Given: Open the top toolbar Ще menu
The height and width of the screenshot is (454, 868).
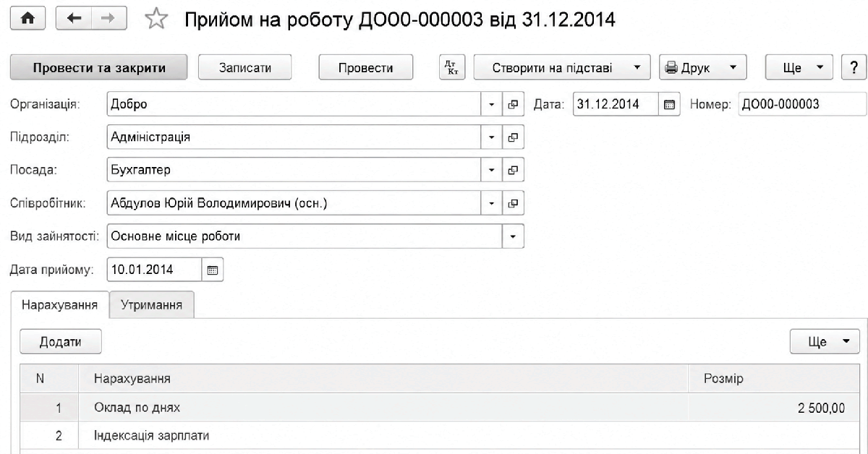Looking at the screenshot, I should (x=799, y=68).
